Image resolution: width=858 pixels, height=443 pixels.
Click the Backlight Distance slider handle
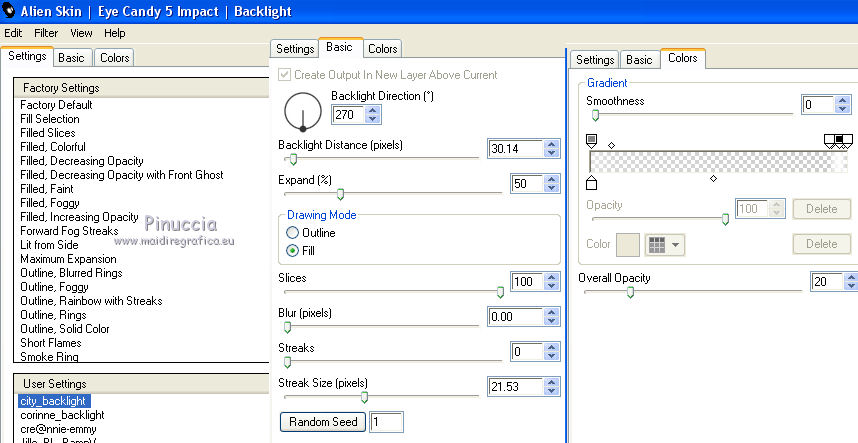click(x=293, y=159)
